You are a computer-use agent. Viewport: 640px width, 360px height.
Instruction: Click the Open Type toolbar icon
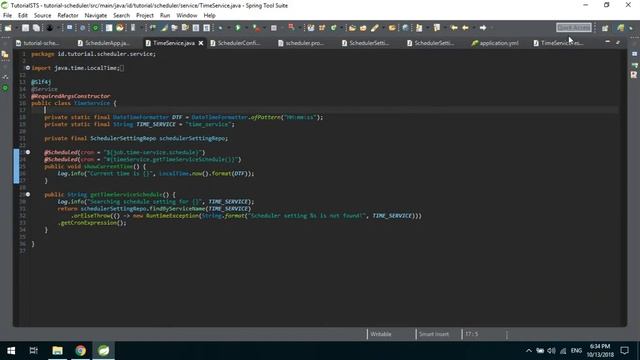click(x=352, y=28)
